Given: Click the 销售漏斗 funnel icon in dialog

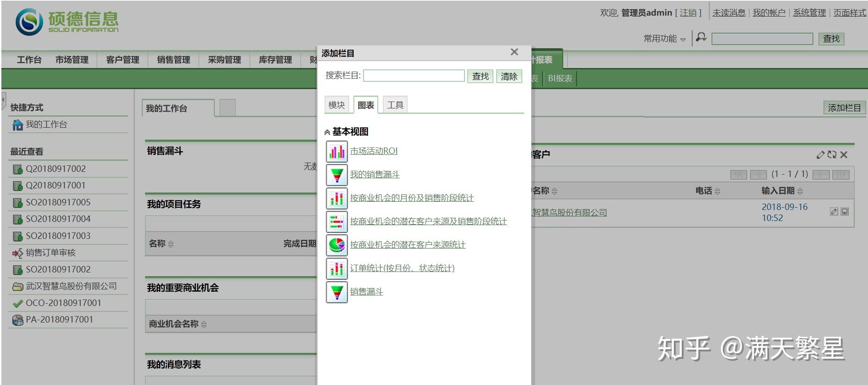Looking at the screenshot, I should click(336, 292).
